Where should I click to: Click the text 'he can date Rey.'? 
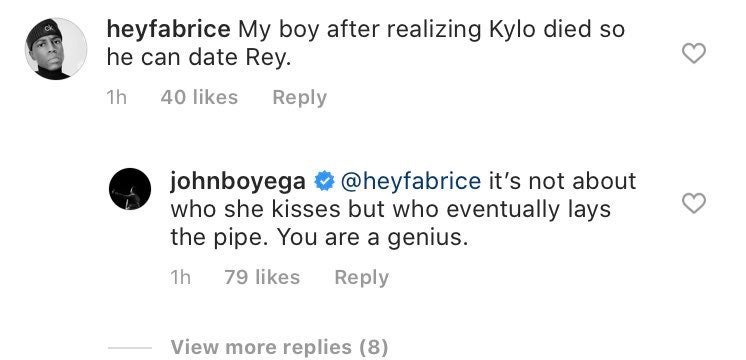(x=198, y=58)
